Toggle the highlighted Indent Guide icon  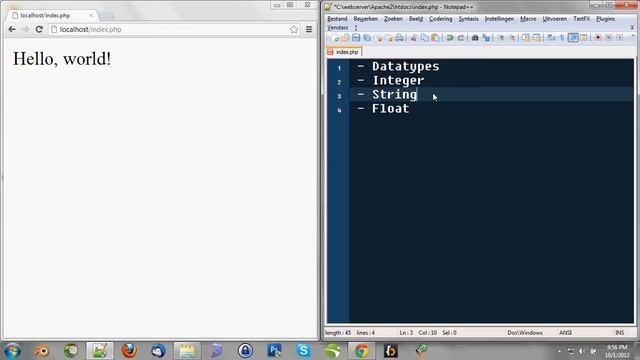573,38
